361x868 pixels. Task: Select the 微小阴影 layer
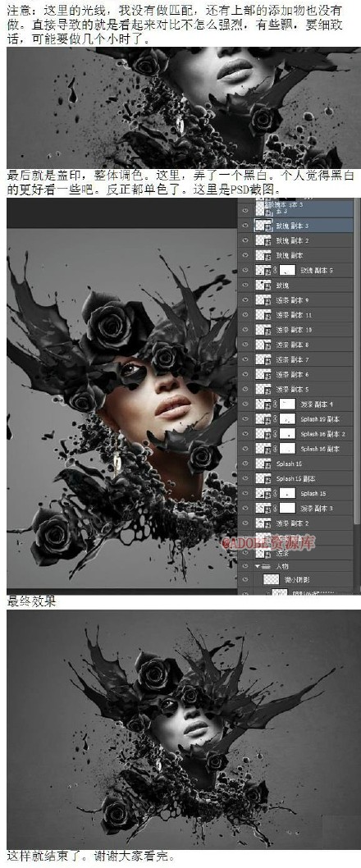[303, 579]
